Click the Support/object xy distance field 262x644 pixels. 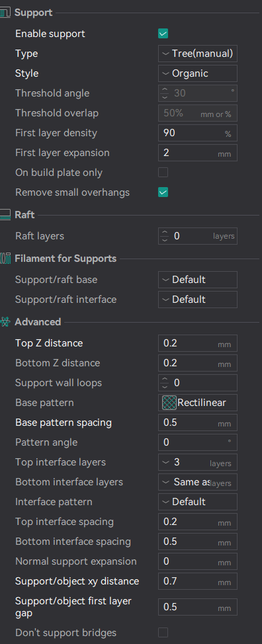tap(198, 581)
